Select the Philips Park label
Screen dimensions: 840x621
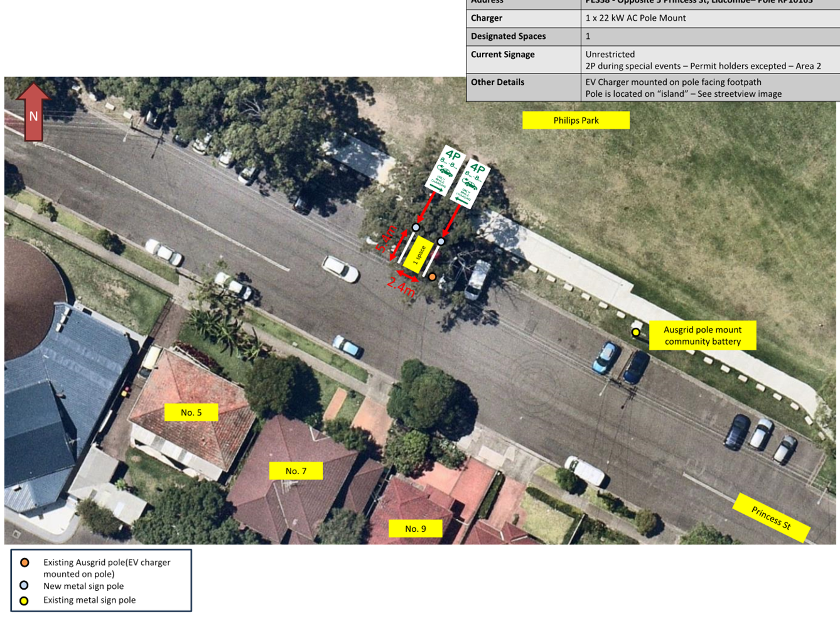(576, 121)
